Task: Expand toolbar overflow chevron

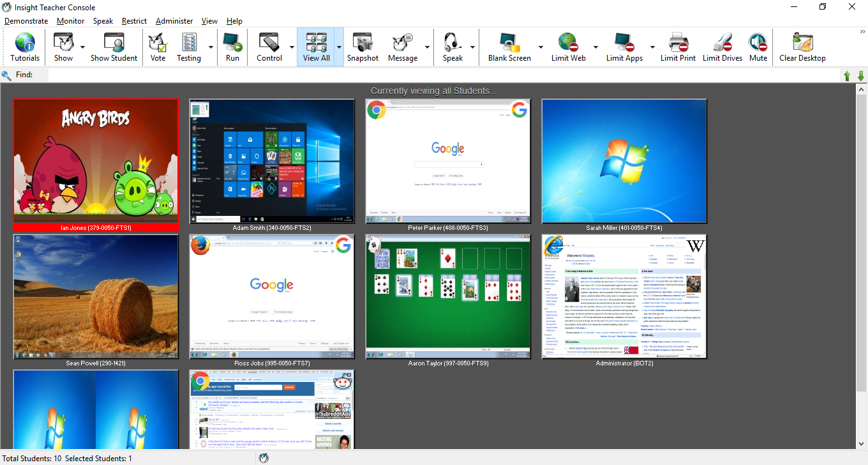Action: click(862, 31)
